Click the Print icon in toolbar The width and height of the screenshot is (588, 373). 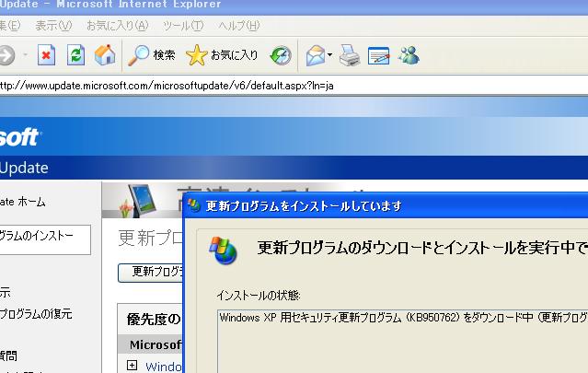[x=350, y=55]
